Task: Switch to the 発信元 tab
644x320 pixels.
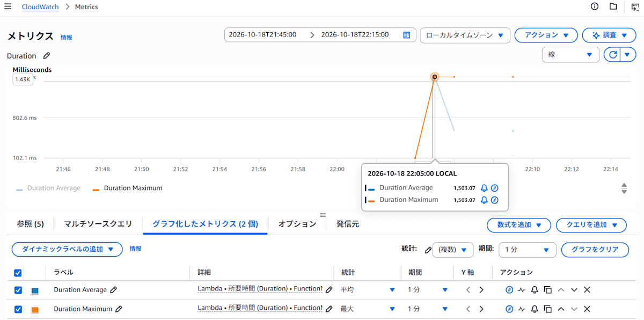Action: coord(348,224)
